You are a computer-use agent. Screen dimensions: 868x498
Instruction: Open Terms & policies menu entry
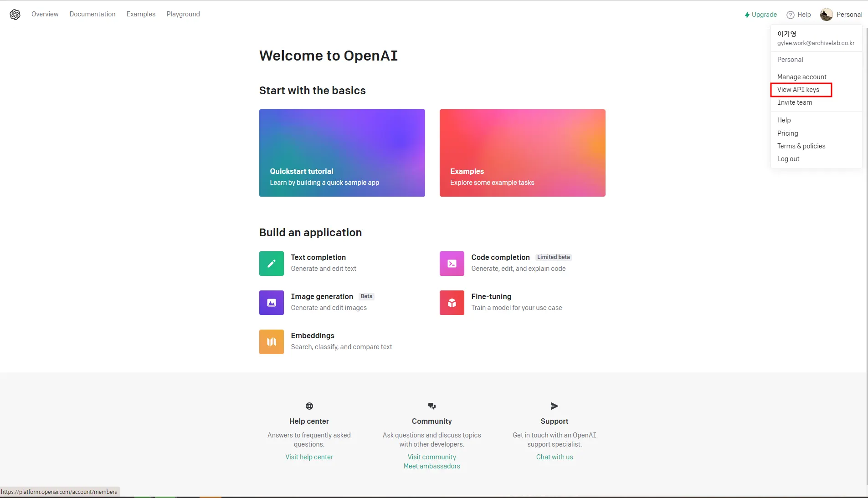801,146
